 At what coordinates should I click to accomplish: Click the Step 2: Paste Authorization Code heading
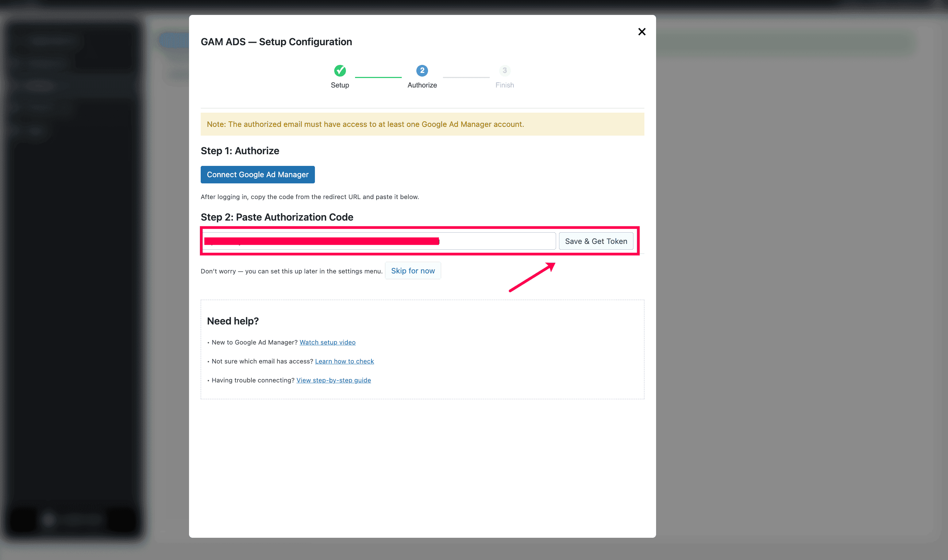pos(277,217)
